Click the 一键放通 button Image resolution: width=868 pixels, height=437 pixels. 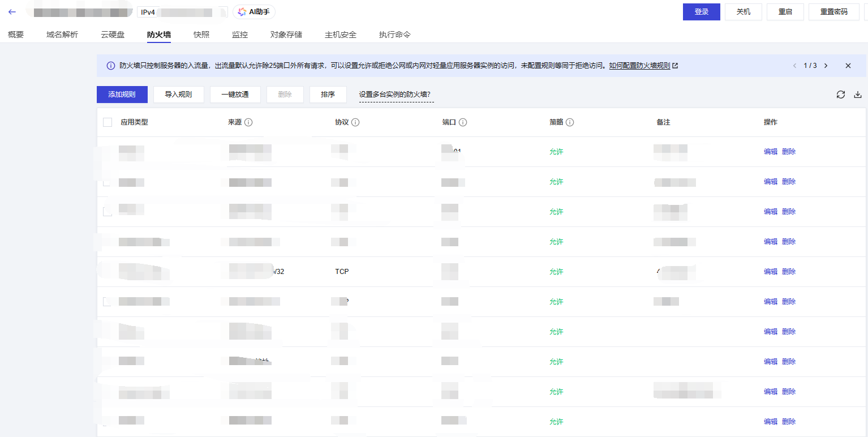point(235,95)
